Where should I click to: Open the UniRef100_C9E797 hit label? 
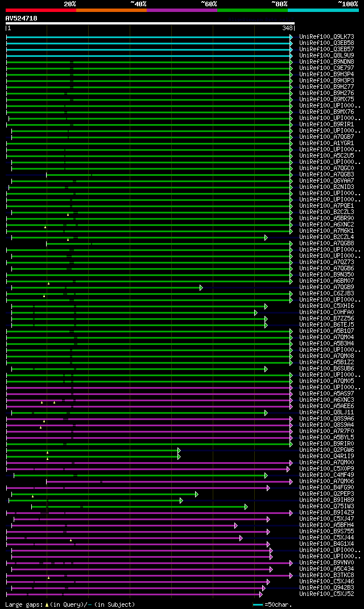coord(326,68)
